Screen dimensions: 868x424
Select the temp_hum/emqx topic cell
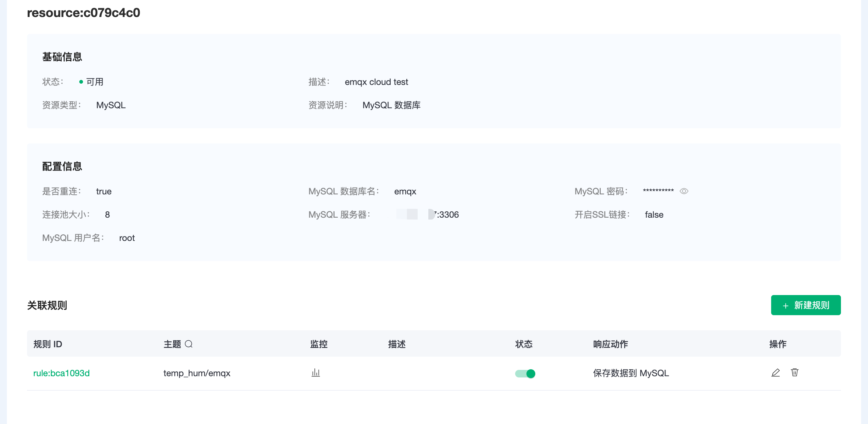197,373
